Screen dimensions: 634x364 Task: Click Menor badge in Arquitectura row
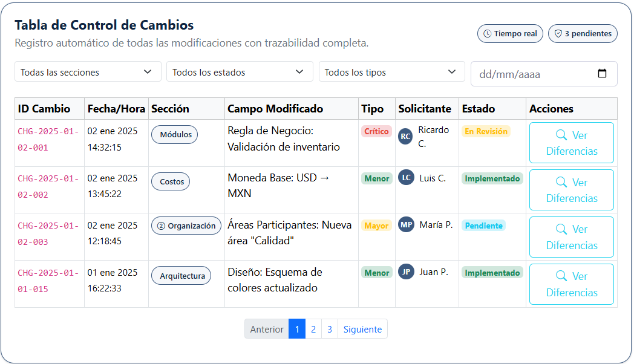[377, 273]
